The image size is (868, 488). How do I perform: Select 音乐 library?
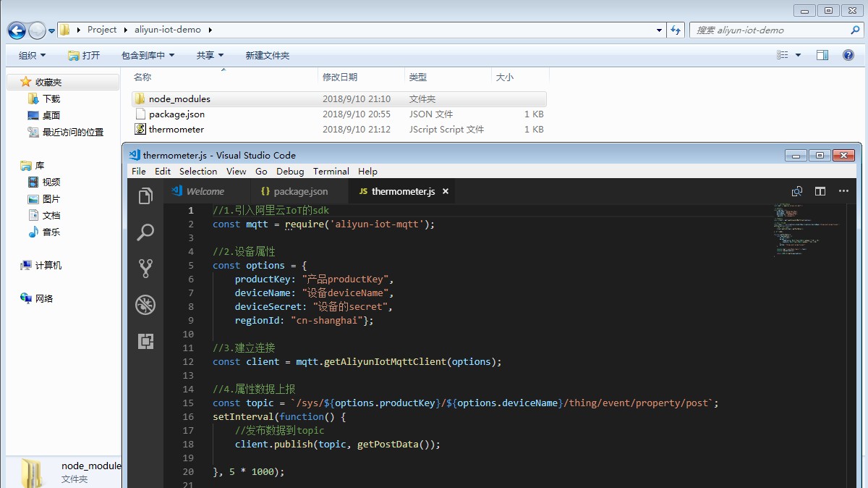point(51,232)
